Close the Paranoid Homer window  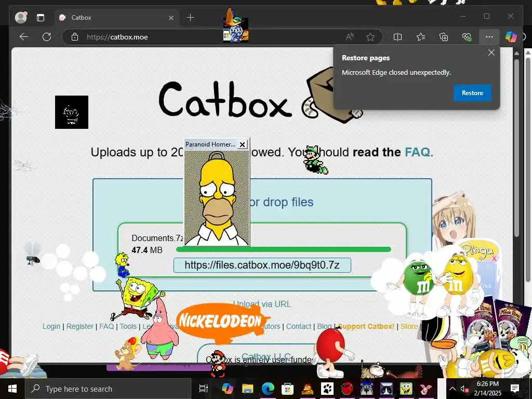(242, 144)
